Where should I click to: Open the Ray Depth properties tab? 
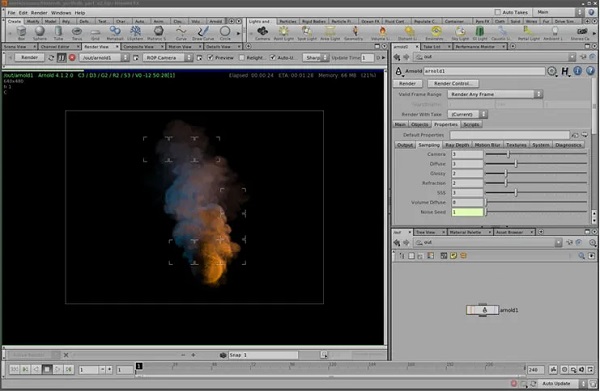(x=457, y=145)
